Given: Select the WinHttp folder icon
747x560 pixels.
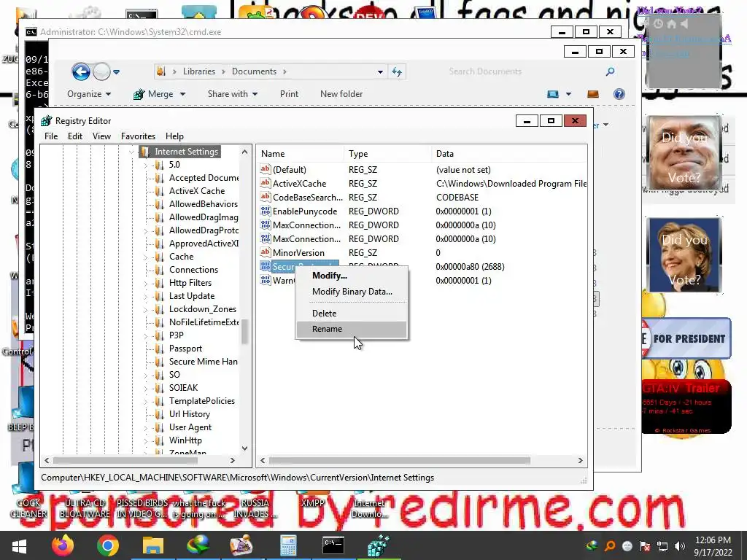Looking at the screenshot, I should tap(159, 440).
